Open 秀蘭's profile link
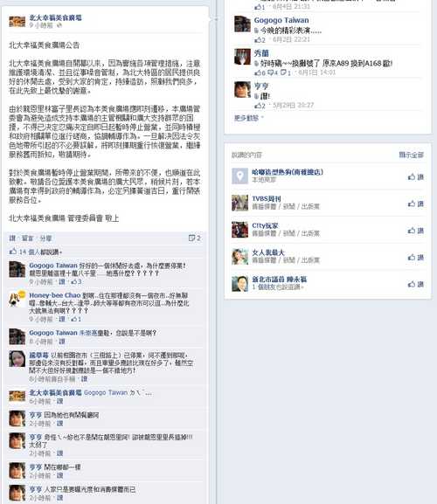The width and height of the screenshot is (437, 504). pyautogui.click(x=261, y=53)
